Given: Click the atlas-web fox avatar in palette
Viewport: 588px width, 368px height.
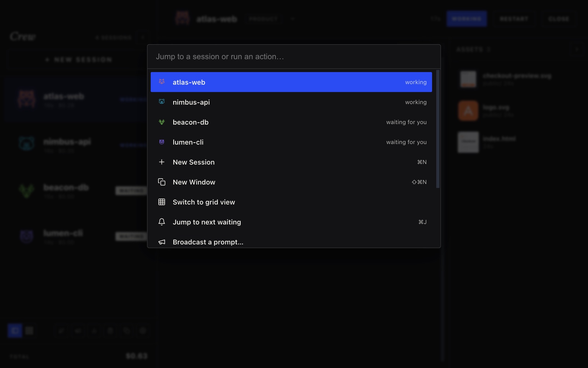Looking at the screenshot, I should [162, 82].
